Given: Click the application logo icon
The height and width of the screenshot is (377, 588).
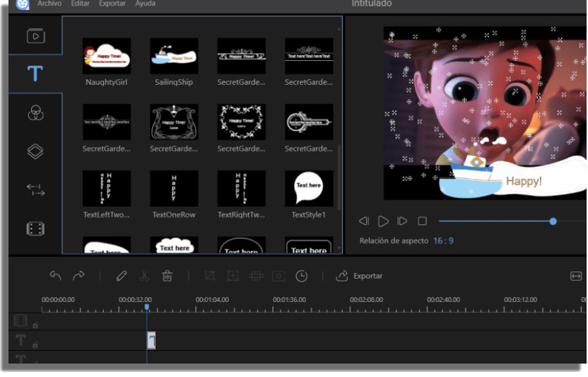Looking at the screenshot, I should point(23,4).
